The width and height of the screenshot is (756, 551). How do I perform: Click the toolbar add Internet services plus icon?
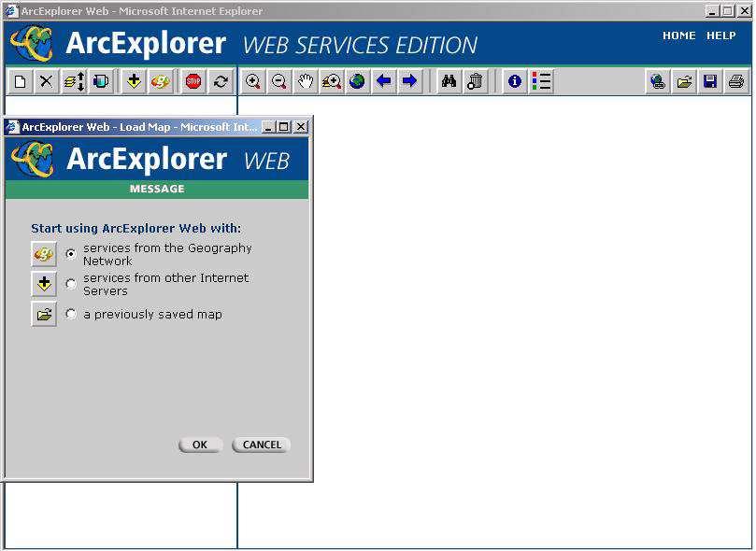(x=134, y=81)
